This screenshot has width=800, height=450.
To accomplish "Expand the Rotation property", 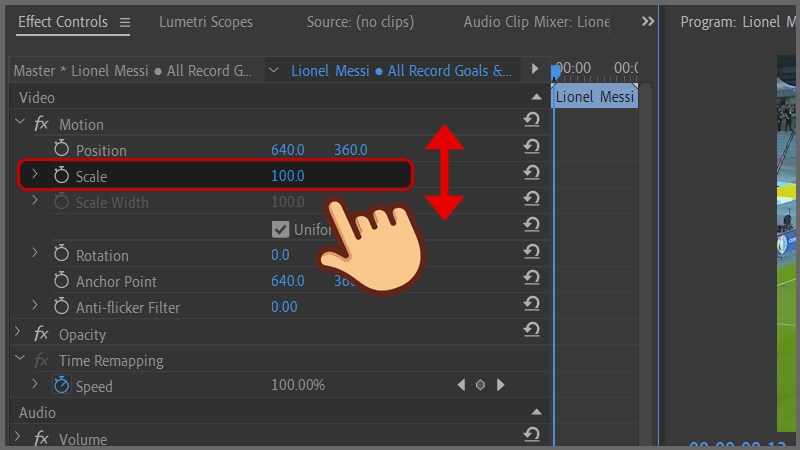I will [35, 253].
